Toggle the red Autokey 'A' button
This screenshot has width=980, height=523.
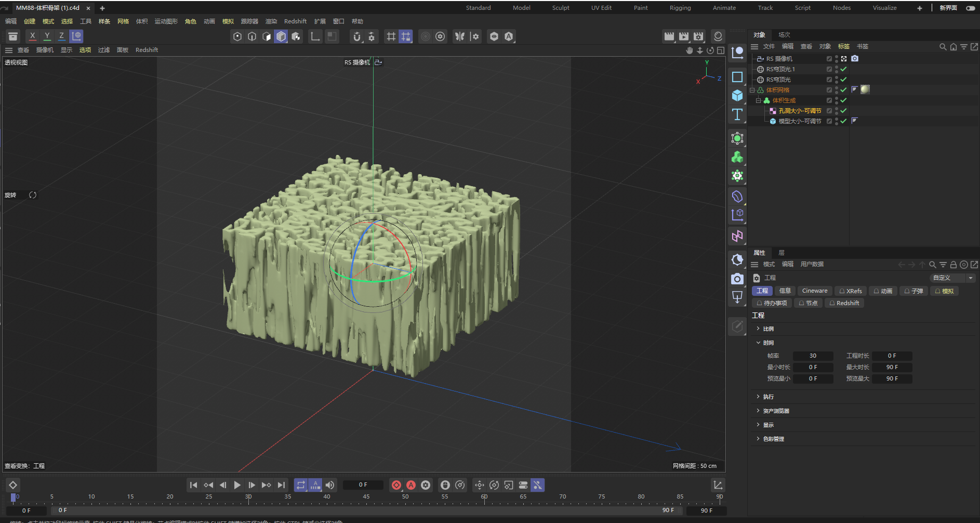[x=411, y=485]
